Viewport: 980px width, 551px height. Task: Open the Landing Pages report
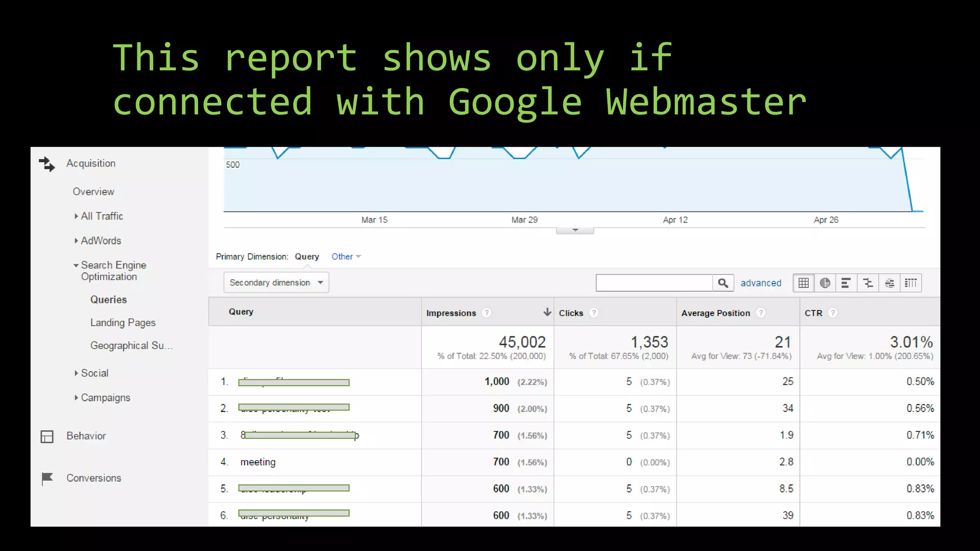[x=123, y=323]
